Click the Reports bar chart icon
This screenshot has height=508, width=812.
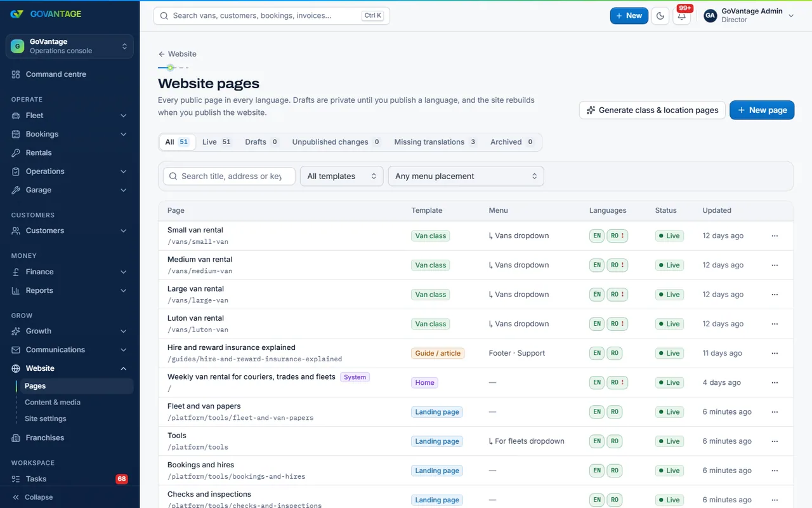click(x=16, y=290)
